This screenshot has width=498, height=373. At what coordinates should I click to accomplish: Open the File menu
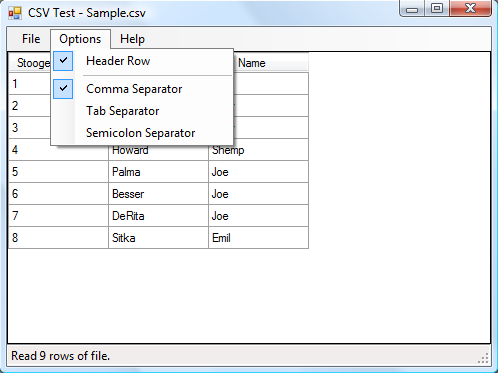point(31,39)
